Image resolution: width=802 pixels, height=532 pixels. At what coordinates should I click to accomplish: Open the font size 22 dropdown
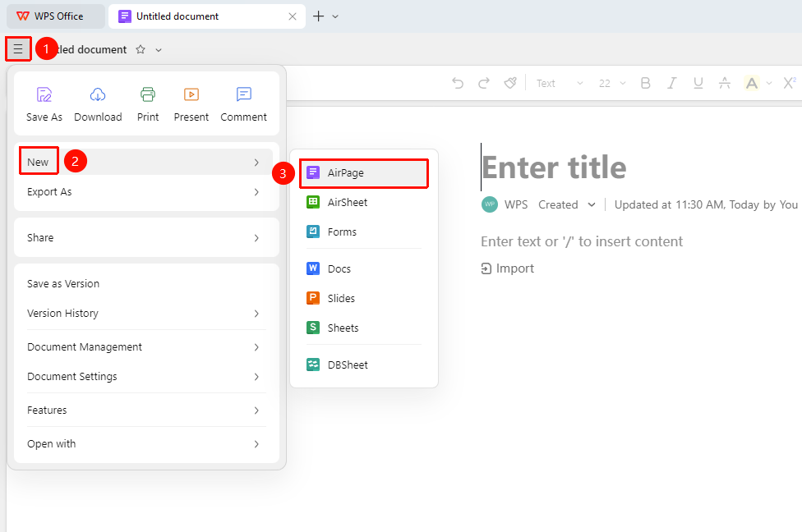(611, 83)
